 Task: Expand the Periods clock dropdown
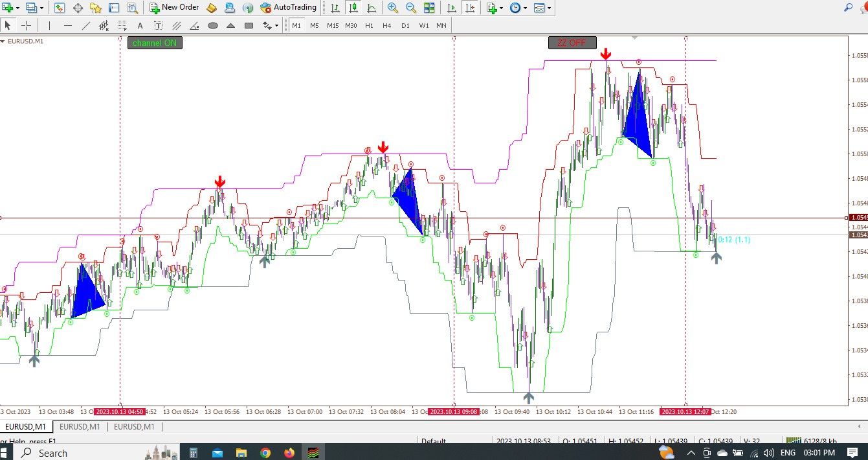[x=526, y=8]
